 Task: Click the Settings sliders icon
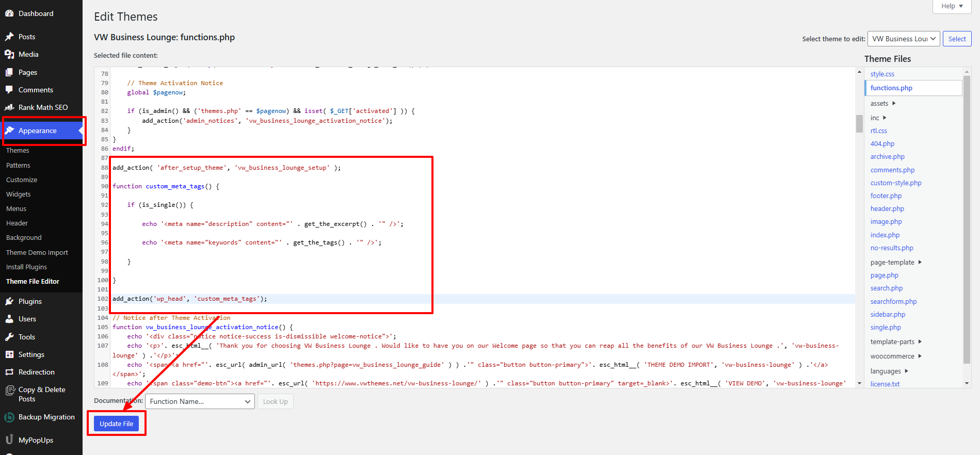pos(9,354)
